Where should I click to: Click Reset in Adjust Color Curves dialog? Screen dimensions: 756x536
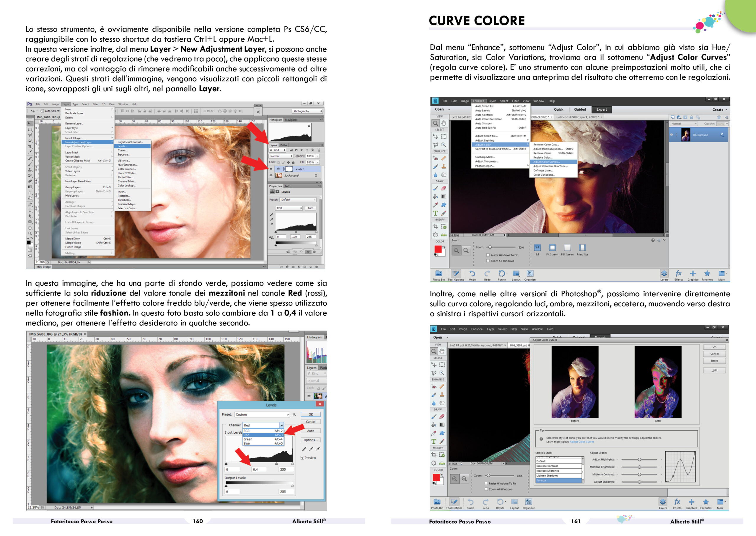pos(714,361)
